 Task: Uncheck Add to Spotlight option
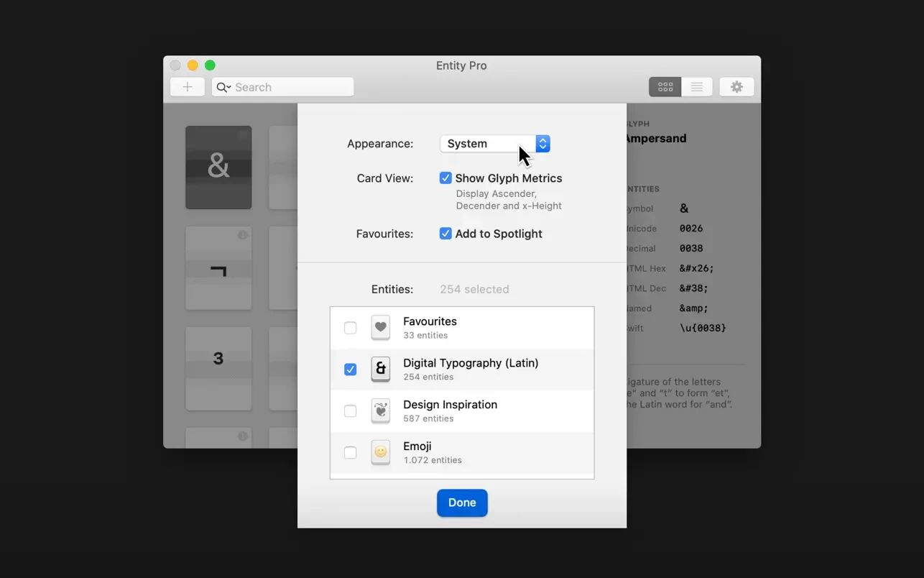point(445,234)
